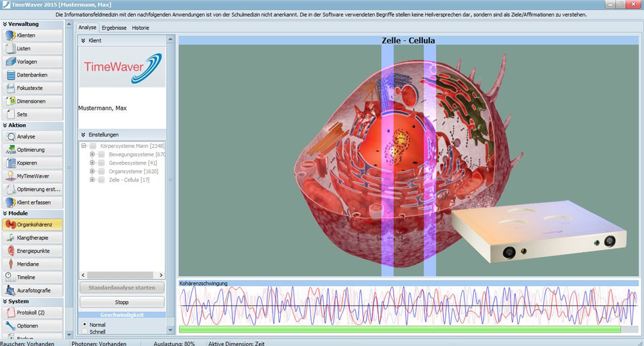Click the Kopieren icon
Screen dimensions: 644x346
point(11,163)
